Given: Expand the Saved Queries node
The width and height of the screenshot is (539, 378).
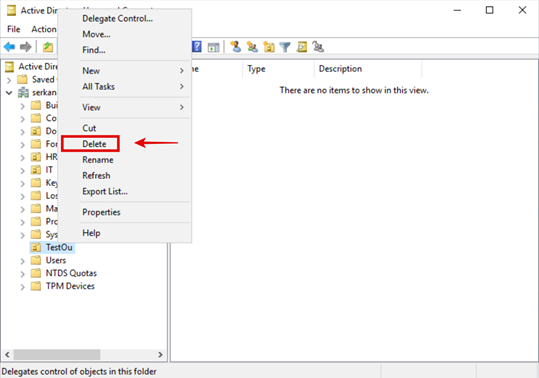Looking at the screenshot, I should 9,80.
